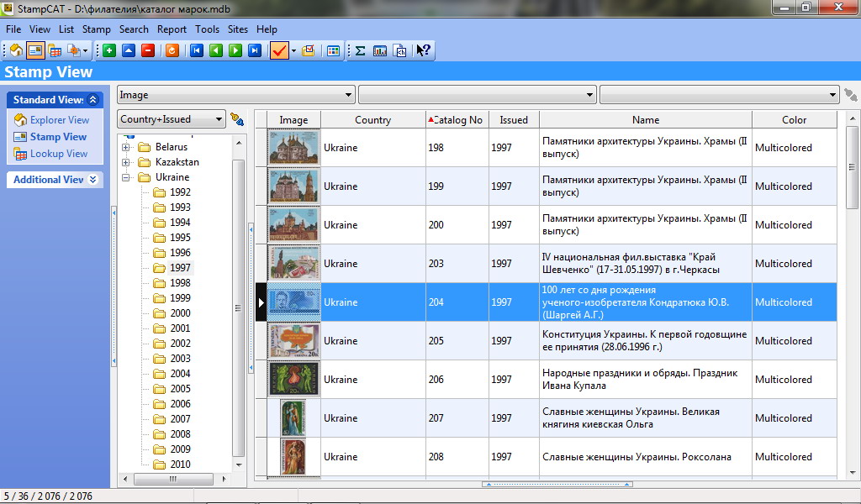Click the tree panel vertical scrollbar thumb
The height and width of the screenshot is (504, 861).
pyautogui.click(x=238, y=308)
